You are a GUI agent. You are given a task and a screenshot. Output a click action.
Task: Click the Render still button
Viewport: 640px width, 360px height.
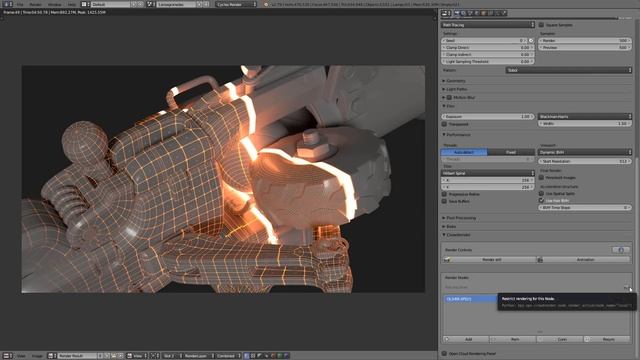489,260
